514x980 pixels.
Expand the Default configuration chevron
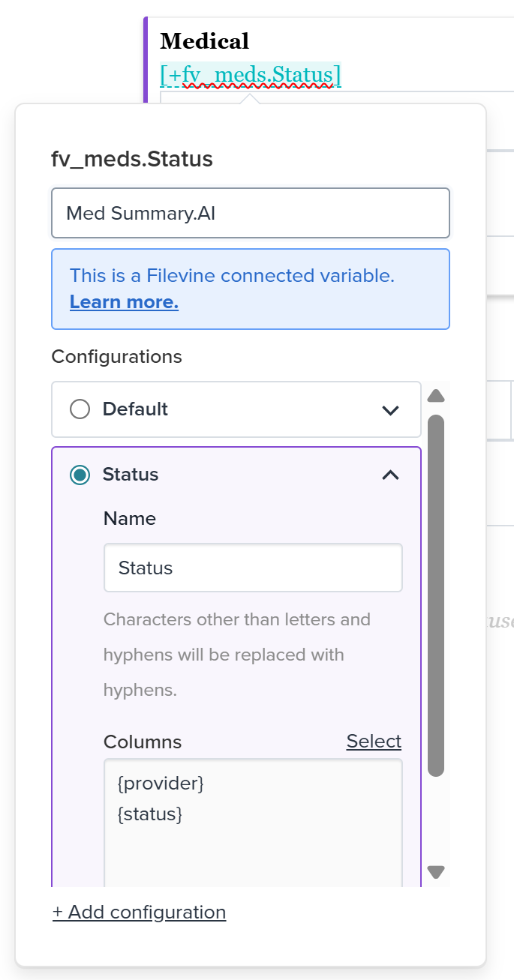click(390, 410)
